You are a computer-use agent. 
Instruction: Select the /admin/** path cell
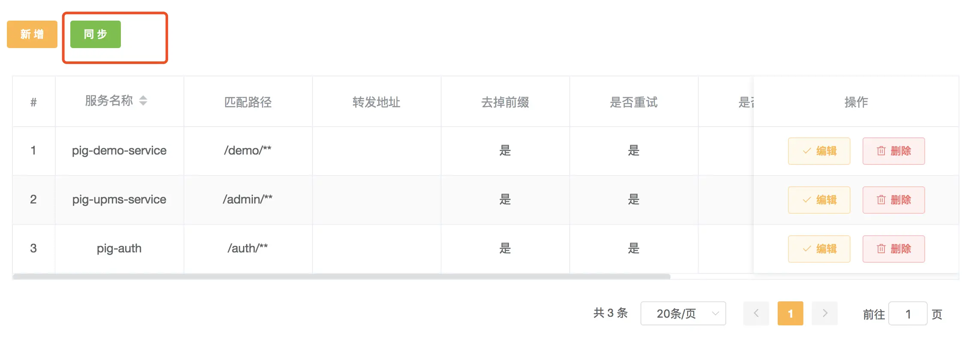pyautogui.click(x=248, y=200)
